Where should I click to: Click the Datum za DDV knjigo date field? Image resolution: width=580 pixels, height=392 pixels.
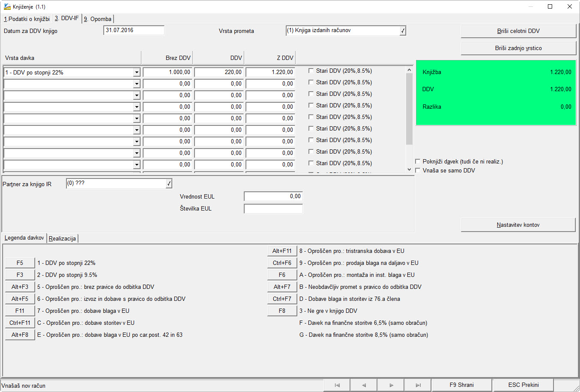(134, 30)
